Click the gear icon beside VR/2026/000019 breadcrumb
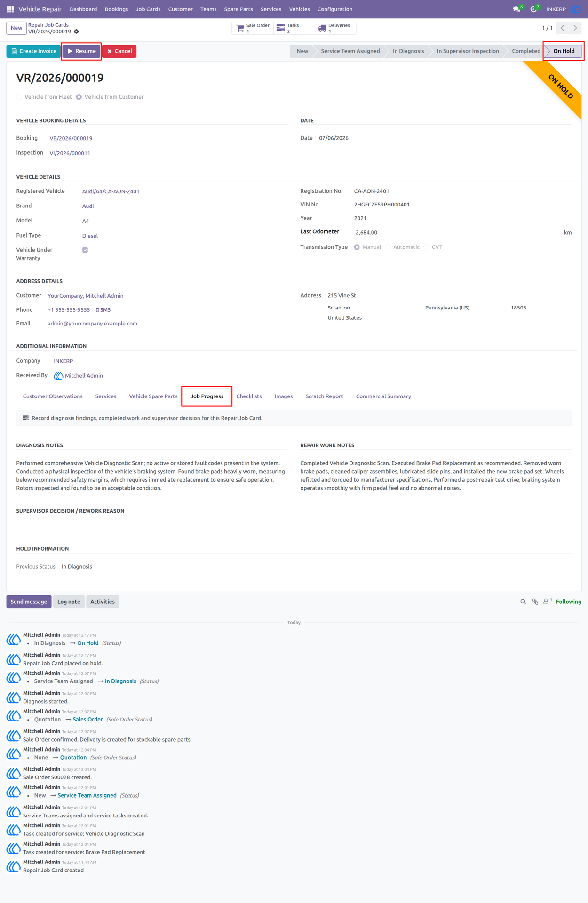588x903 pixels. tap(76, 32)
